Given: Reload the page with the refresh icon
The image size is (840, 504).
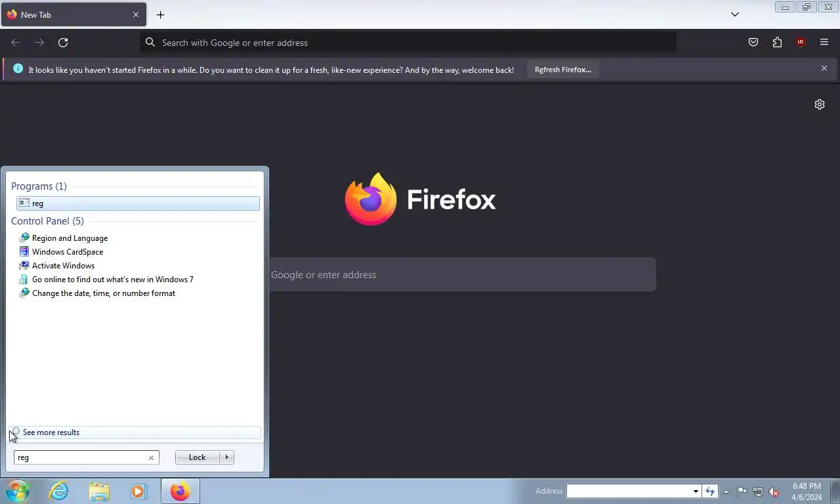Looking at the screenshot, I should (x=63, y=43).
